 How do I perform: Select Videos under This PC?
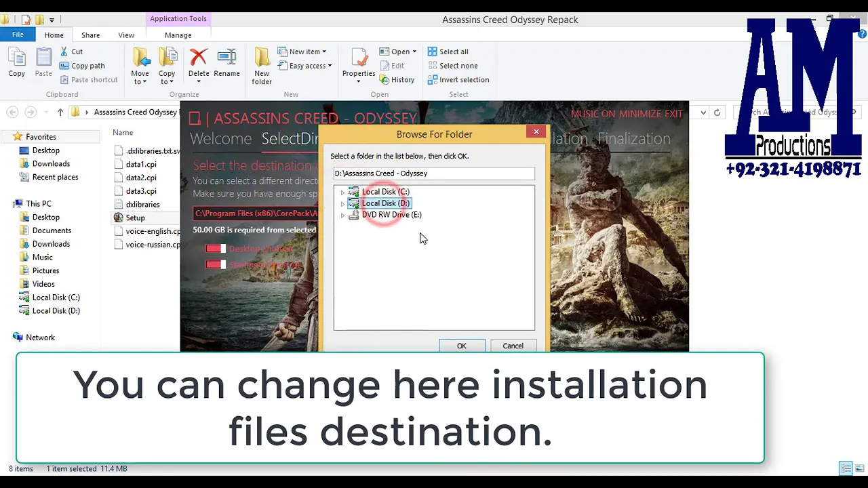click(43, 284)
